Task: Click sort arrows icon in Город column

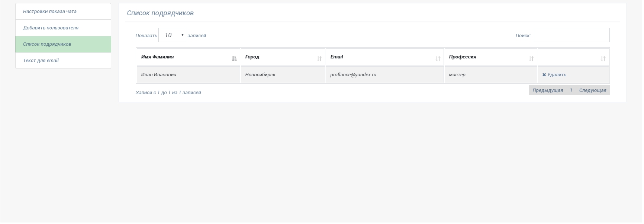Action: point(319,58)
